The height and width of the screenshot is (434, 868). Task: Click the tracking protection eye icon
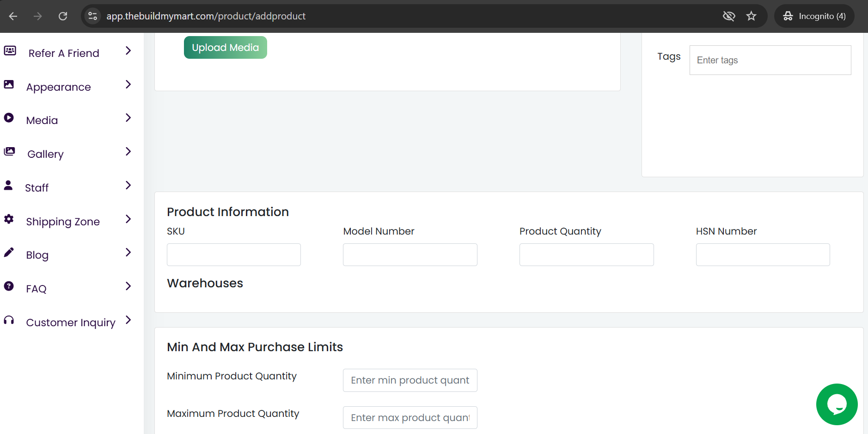(729, 16)
